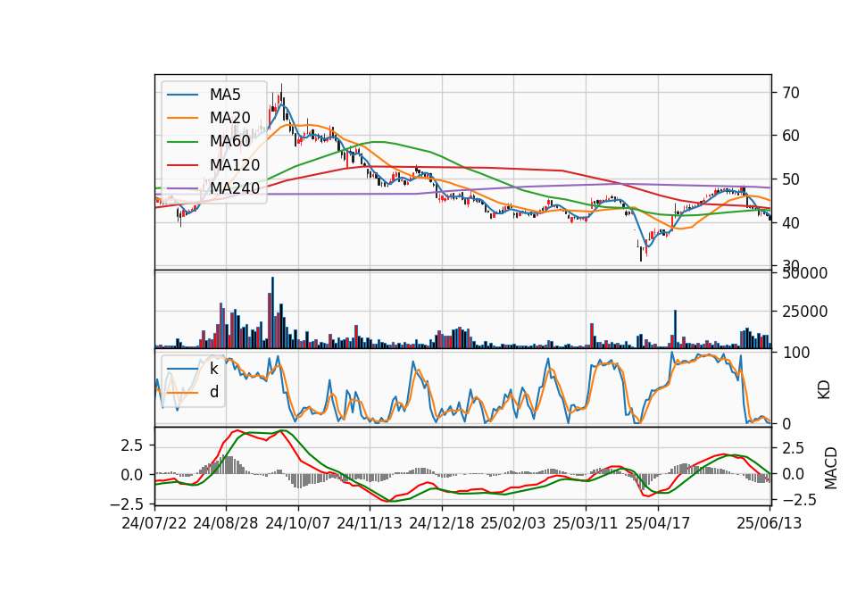Click the 60 price axis label
The image size is (857, 616).
[791, 136]
